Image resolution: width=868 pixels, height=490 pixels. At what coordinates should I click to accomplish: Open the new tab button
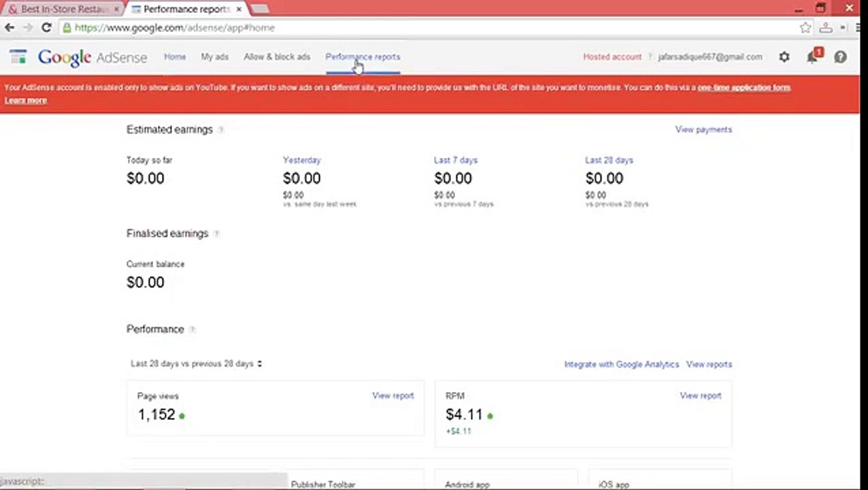coord(260,9)
